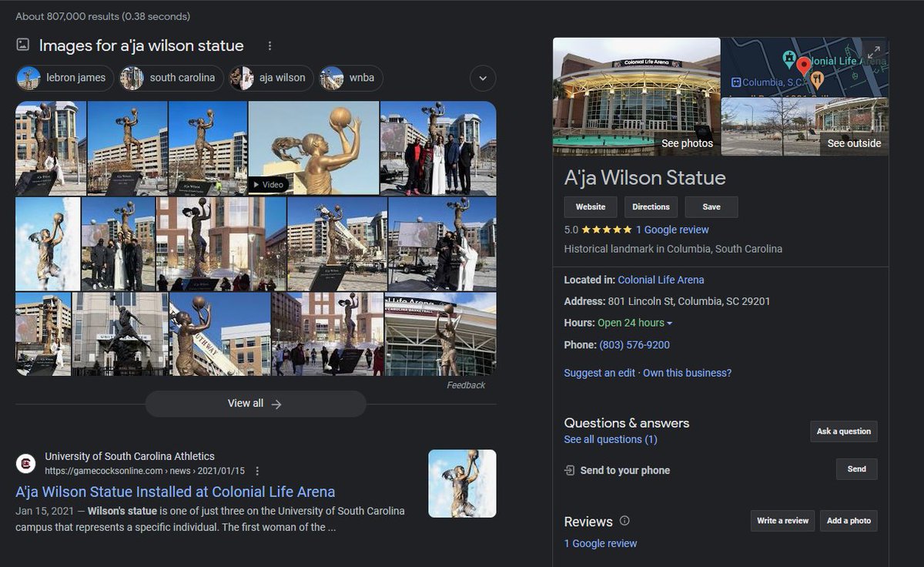Click the south carolina chip thumbnail icon
Image resolution: width=924 pixels, height=567 pixels.
pyautogui.click(x=132, y=78)
